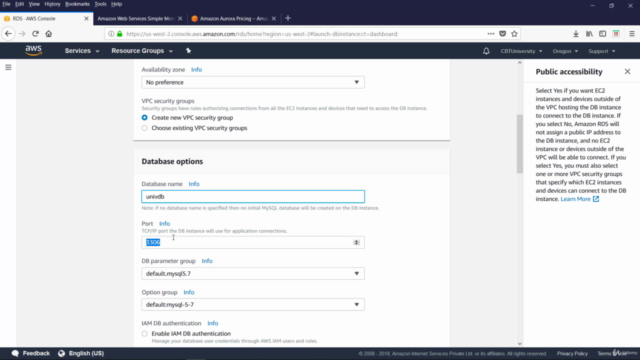The width and height of the screenshot is (640, 360).
Task: Click the Port field stepper arrows
Action: 356,242
